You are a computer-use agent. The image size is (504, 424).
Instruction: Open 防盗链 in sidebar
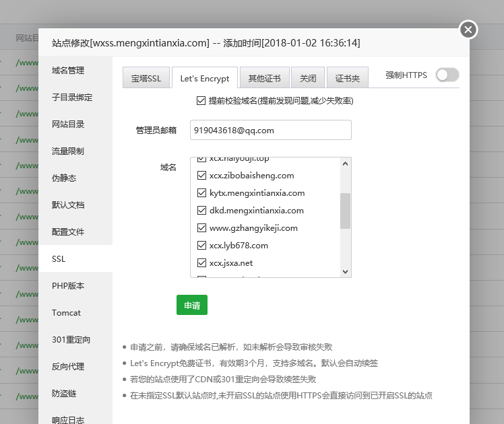(x=75, y=394)
